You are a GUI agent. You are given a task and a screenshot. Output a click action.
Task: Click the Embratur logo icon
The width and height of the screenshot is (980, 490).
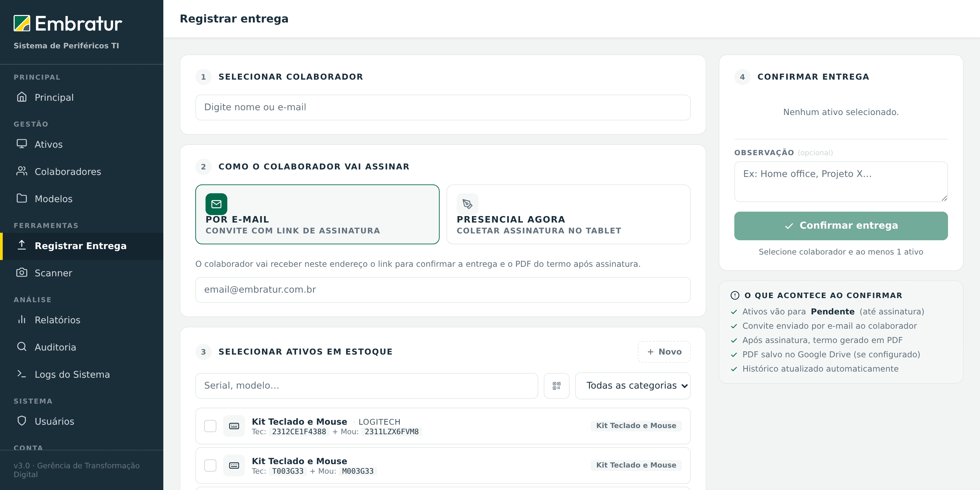click(22, 23)
